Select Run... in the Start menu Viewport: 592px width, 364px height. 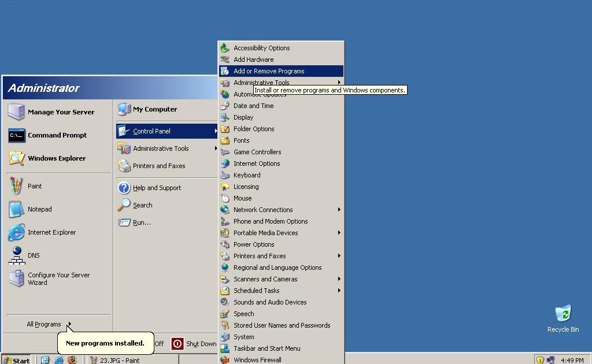166,222
